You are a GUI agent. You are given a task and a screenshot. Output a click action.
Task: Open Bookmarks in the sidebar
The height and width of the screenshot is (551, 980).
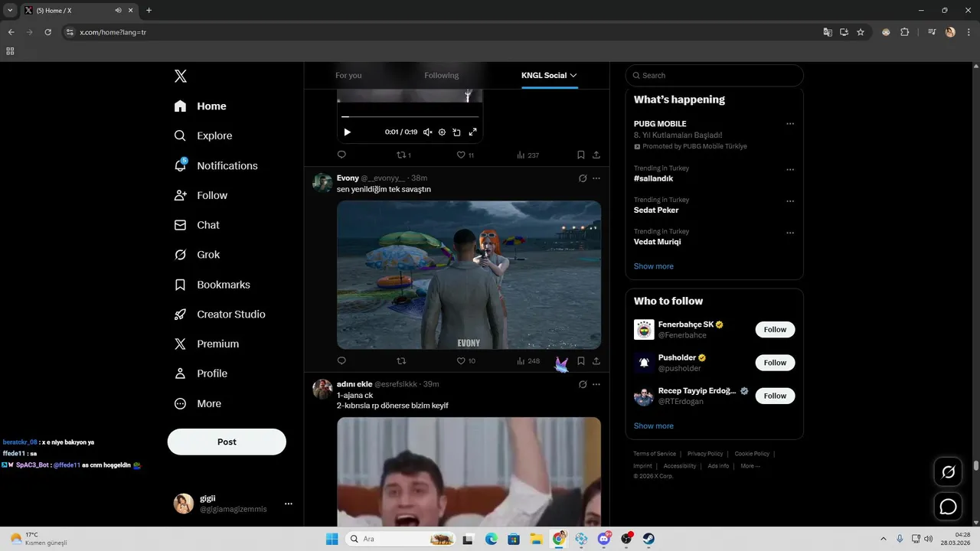click(213, 285)
